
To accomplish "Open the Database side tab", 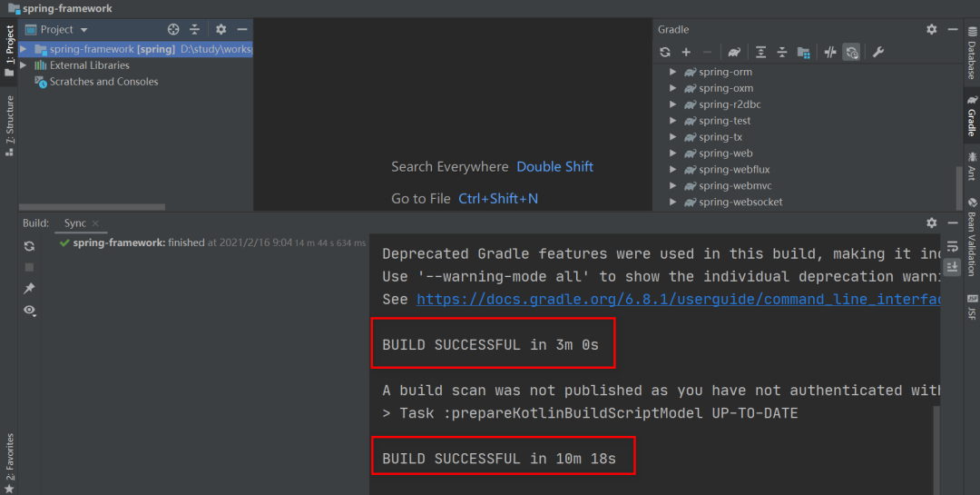I will (x=972, y=54).
